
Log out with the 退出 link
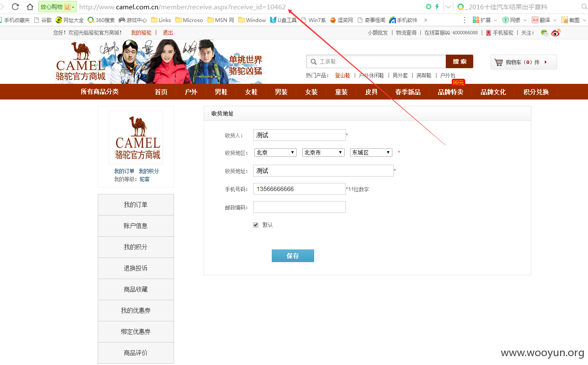pos(168,33)
